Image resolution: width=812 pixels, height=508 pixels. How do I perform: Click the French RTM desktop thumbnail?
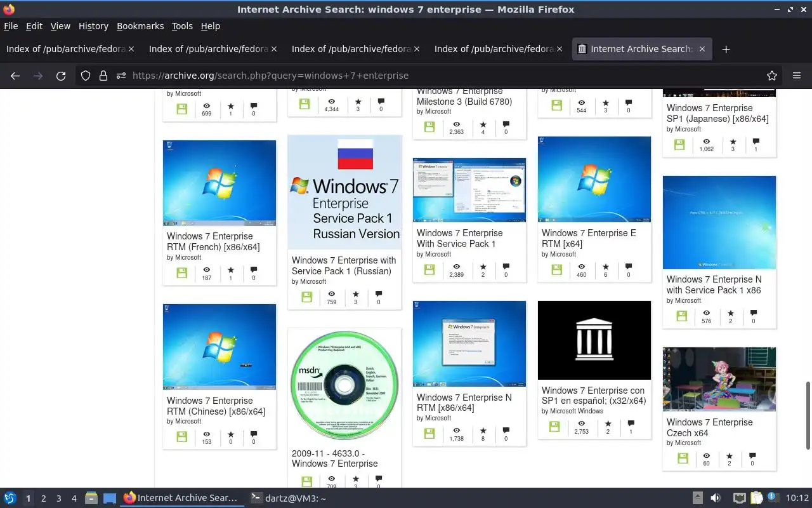219,183
